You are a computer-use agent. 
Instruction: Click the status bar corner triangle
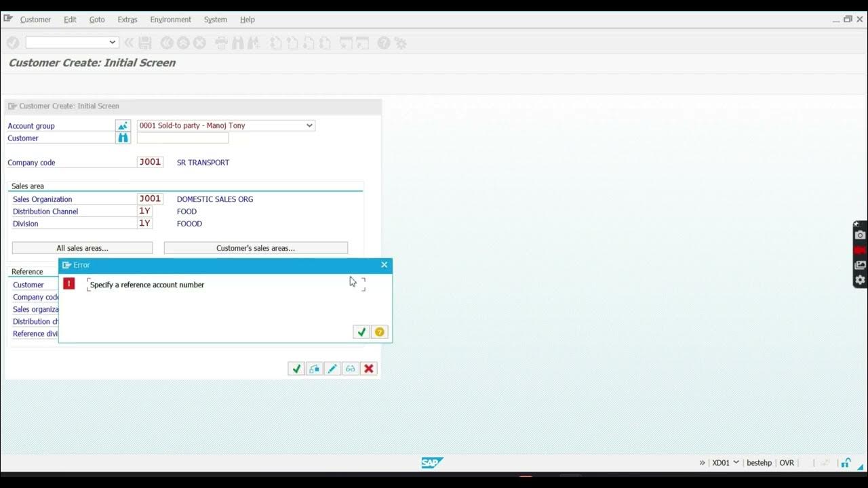pyautogui.click(x=861, y=466)
